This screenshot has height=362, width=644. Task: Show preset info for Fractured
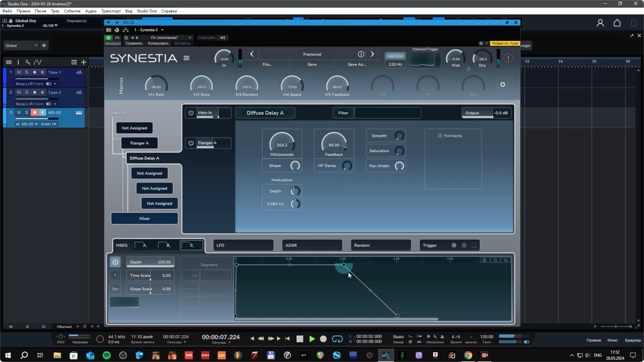coord(361,54)
